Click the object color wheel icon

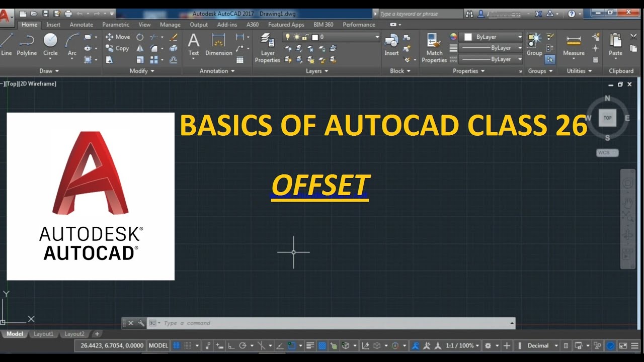coord(453,37)
